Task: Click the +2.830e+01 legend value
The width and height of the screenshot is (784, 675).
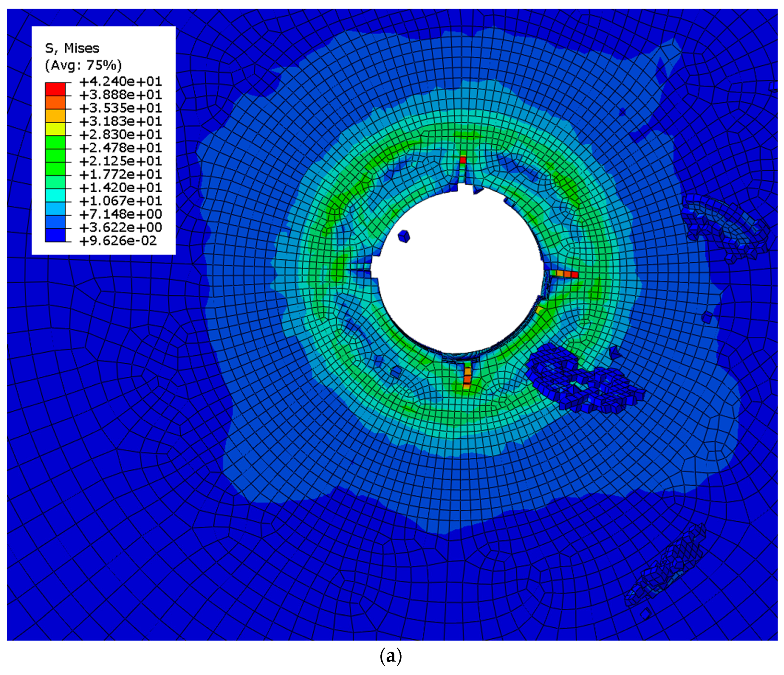Action: 120,135
